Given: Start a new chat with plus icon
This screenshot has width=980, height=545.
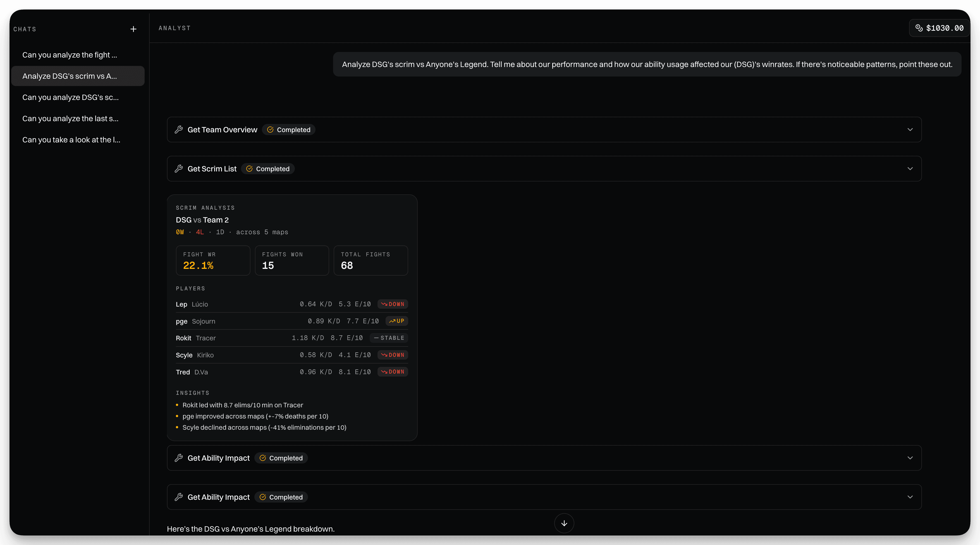Looking at the screenshot, I should click(x=133, y=29).
